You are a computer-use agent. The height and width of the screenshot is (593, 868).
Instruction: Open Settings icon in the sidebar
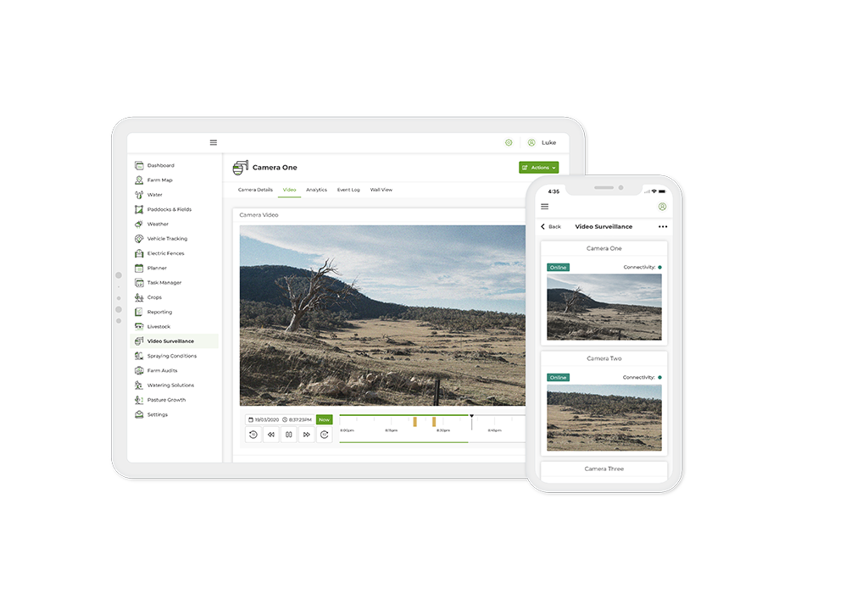139,415
